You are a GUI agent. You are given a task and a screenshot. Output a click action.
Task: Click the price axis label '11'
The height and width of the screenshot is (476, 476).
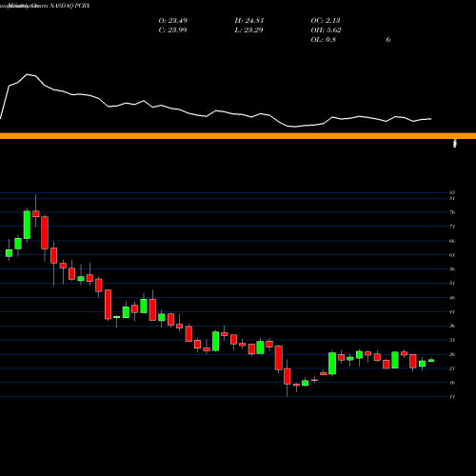point(452,397)
